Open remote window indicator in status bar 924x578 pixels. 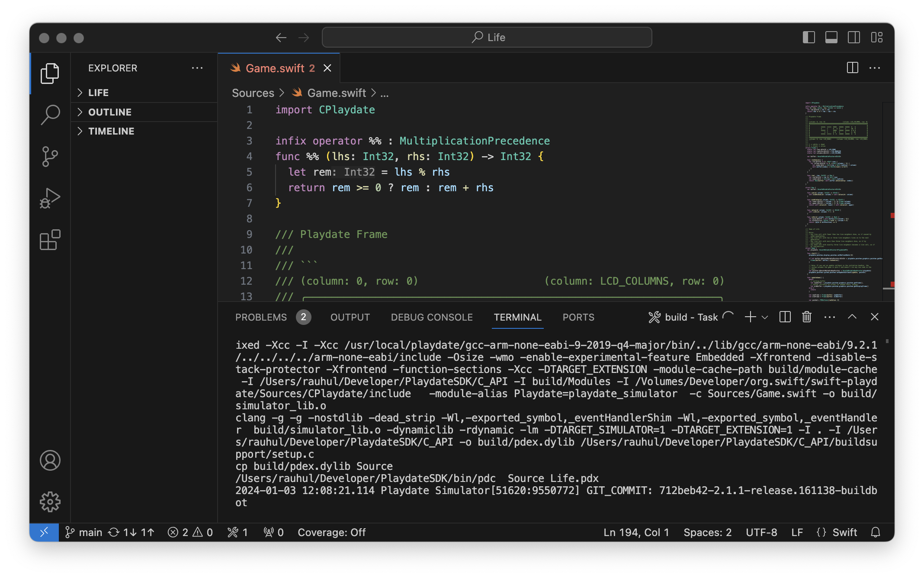[44, 532]
